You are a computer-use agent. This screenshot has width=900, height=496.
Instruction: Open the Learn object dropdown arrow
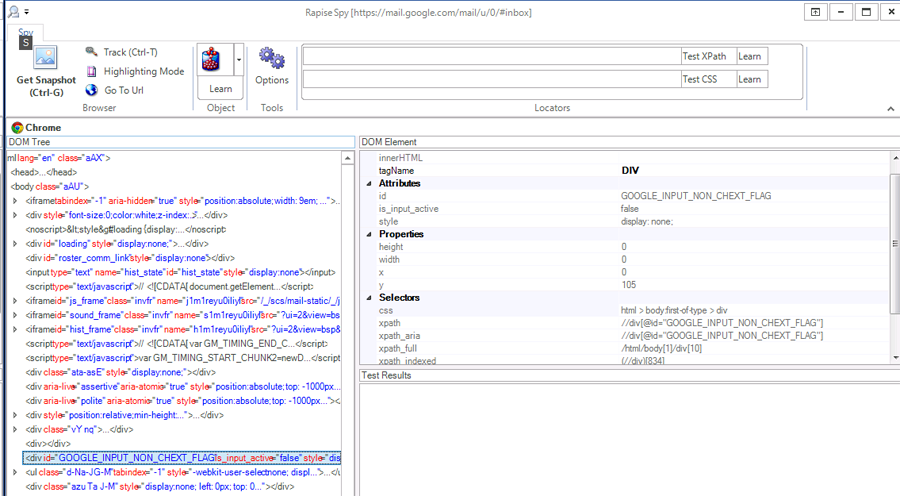click(x=239, y=60)
